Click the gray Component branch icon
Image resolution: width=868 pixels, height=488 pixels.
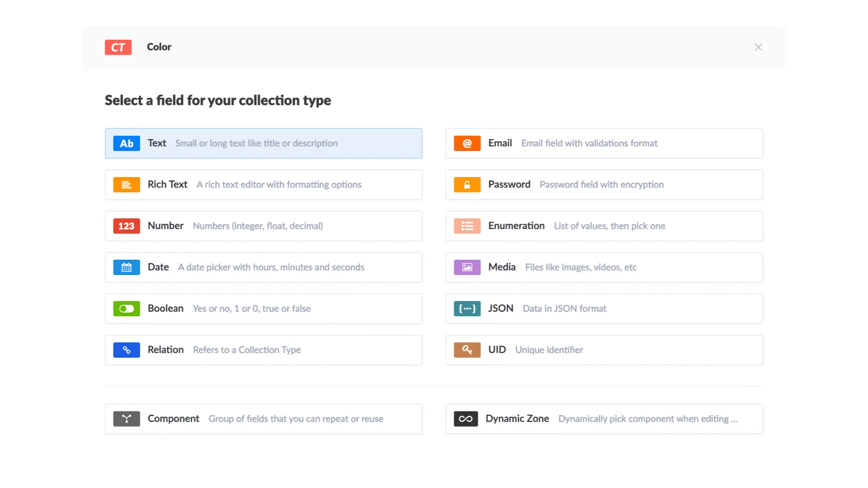(127, 419)
